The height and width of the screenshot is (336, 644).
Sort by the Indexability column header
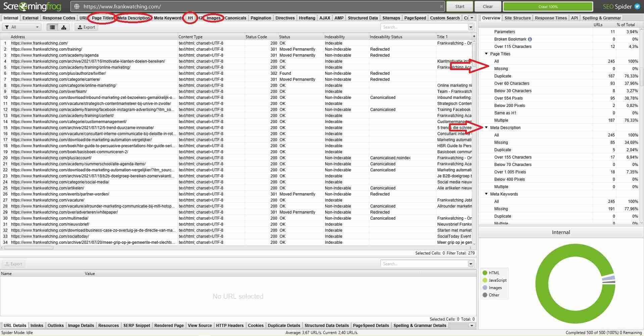click(346, 37)
